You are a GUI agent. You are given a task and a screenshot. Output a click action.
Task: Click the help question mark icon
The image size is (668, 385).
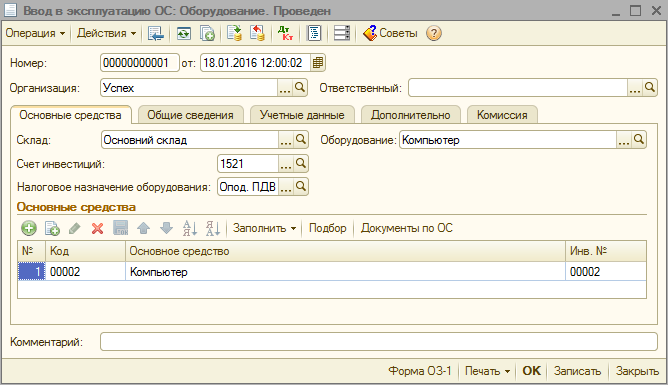tap(434, 33)
